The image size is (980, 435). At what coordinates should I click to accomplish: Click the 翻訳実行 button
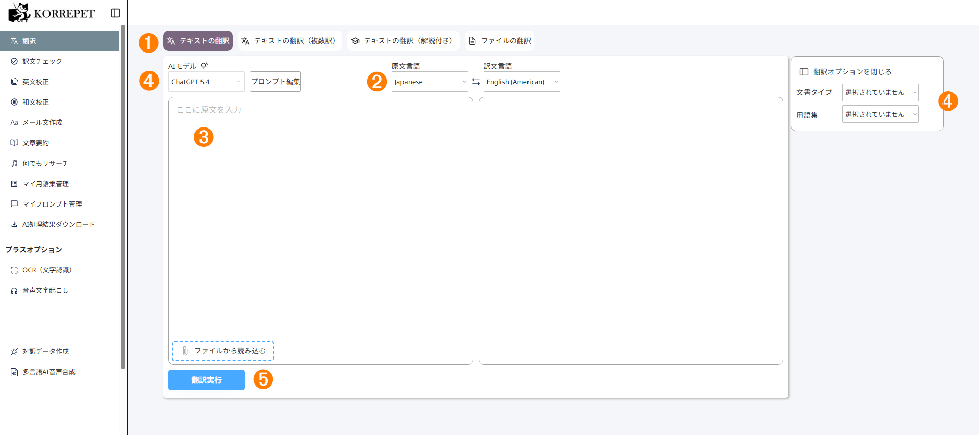pyautogui.click(x=207, y=380)
